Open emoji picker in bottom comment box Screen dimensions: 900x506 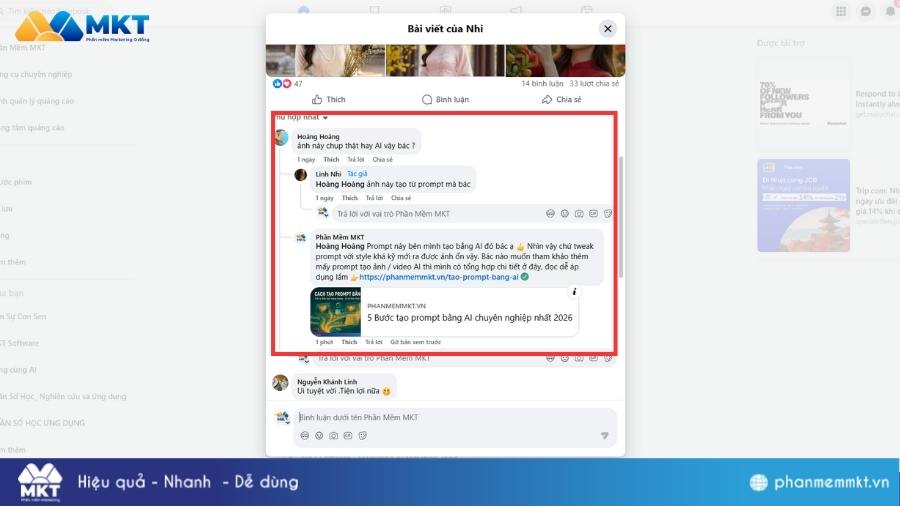pyautogui.click(x=319, y=436)
